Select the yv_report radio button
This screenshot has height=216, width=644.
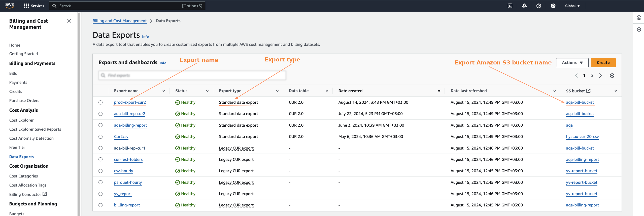pyautogui.click(x=100, y=194)
